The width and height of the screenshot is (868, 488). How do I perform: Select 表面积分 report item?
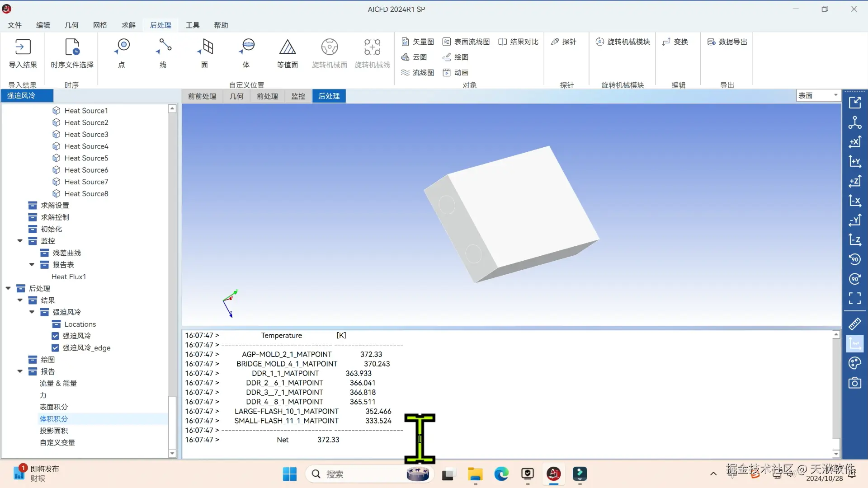[x=53, y=407]
